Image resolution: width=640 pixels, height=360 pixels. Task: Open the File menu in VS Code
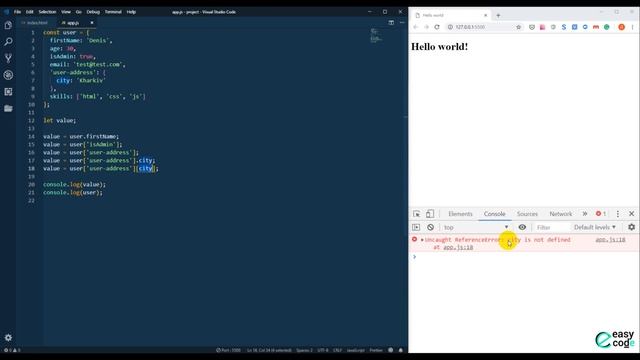coord(17,12)
